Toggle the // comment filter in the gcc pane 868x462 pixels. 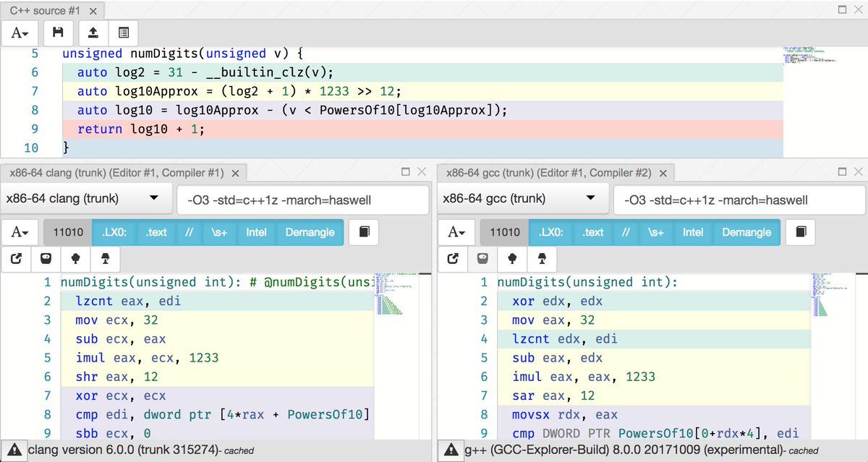pos(626,232)
